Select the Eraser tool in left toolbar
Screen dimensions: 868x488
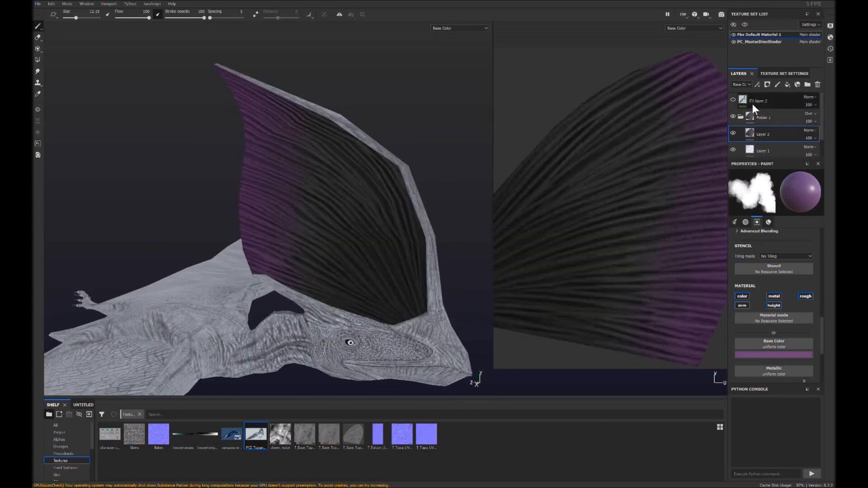click(38, 38)
